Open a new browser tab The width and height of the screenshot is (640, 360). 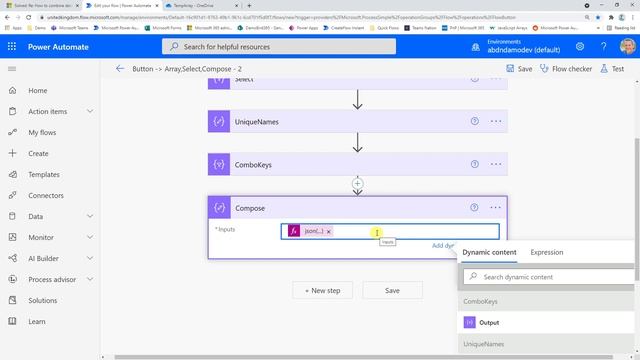pos(249,6)
